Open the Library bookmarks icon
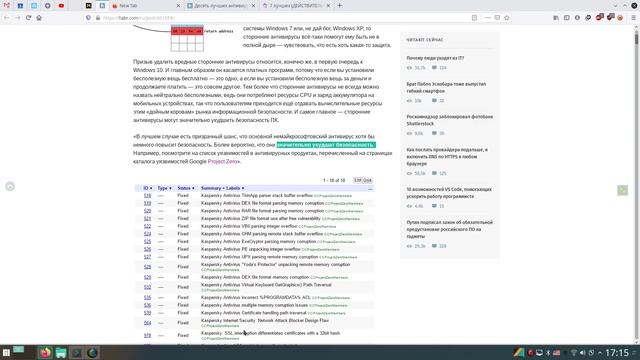Image resolution: width=640 pixels, height=360 pixels. 556,18
